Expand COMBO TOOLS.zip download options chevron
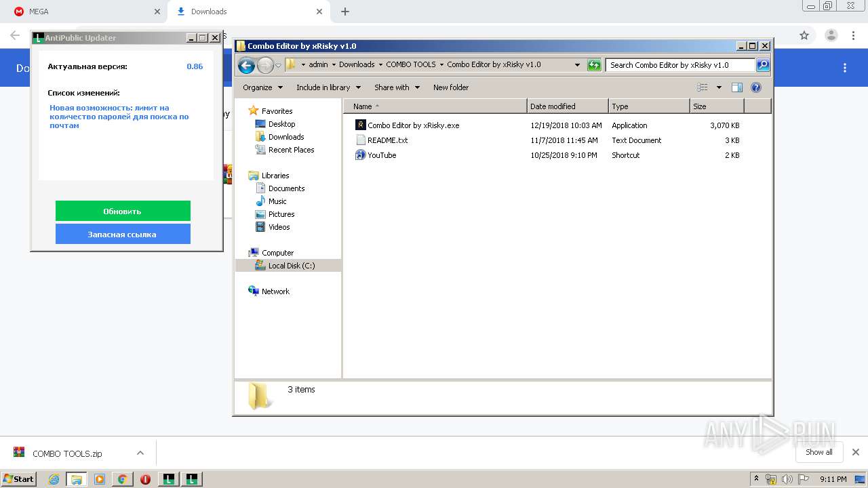The height and width of the screenshot is (488, 868). click(140, 453)
